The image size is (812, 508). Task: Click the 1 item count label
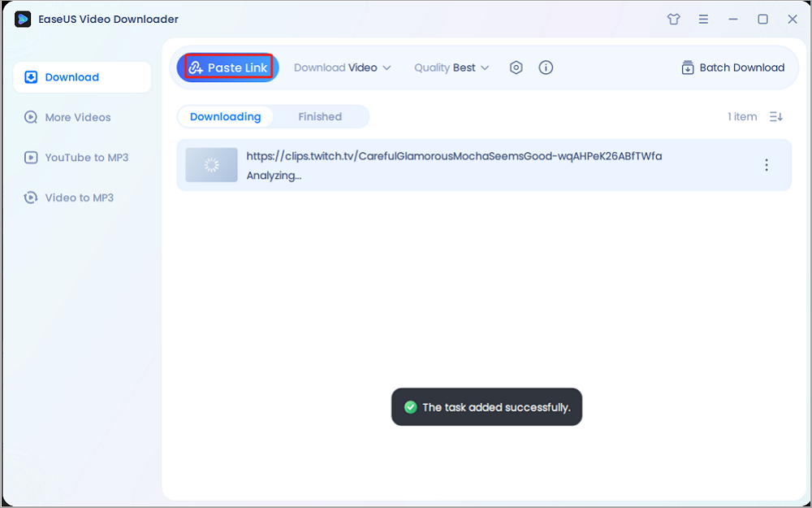[x=742, y=116]
